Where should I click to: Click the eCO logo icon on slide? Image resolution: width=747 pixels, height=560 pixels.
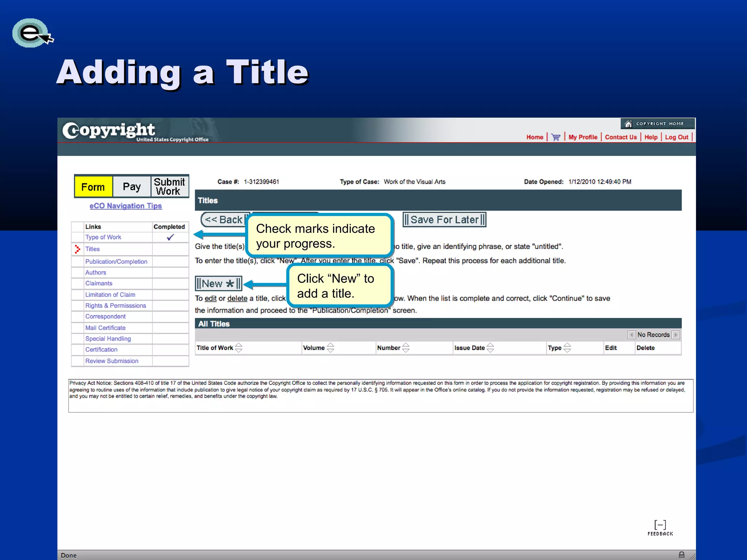[x=33, y=33]
